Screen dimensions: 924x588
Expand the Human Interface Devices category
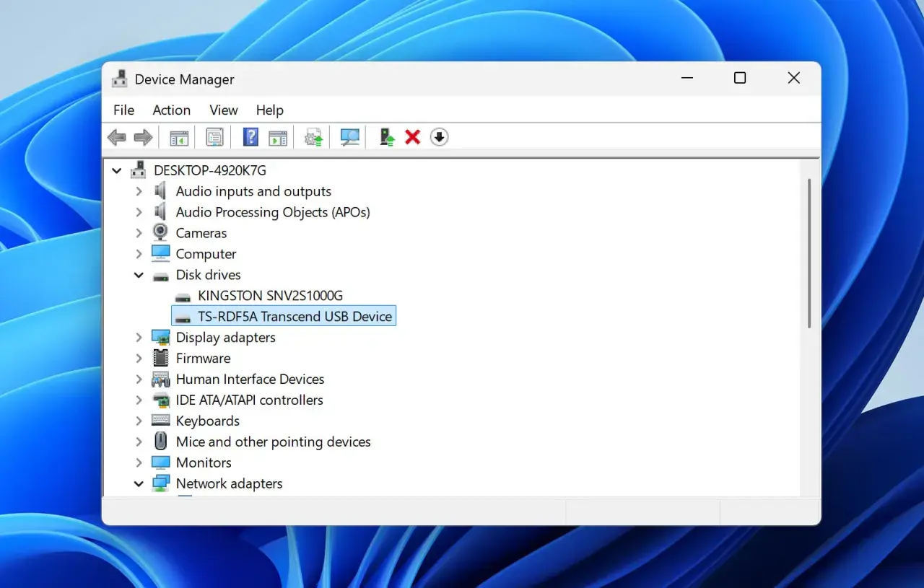(x=139, y=379)
